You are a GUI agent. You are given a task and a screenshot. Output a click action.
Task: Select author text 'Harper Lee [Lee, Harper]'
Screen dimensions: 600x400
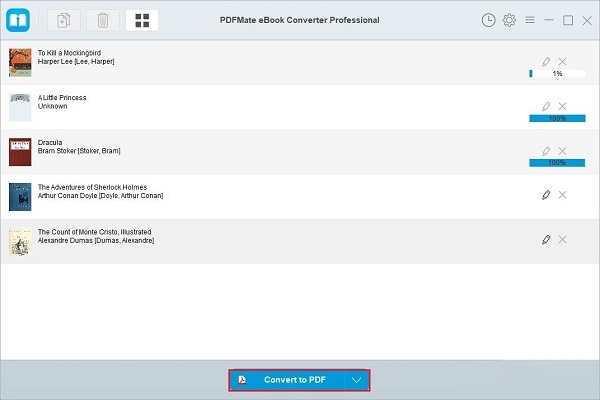[x=76, y=62]
